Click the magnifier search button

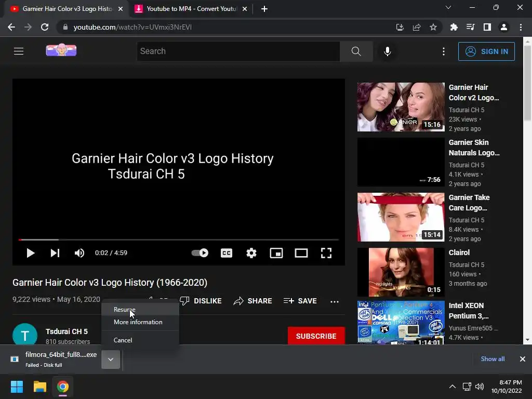356,51
